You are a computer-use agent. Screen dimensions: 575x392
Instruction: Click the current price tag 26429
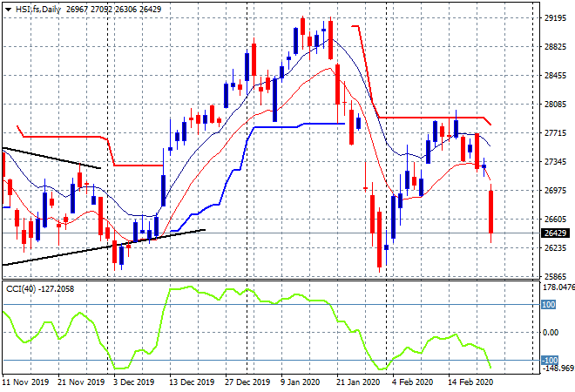click(x=556, y=233)
